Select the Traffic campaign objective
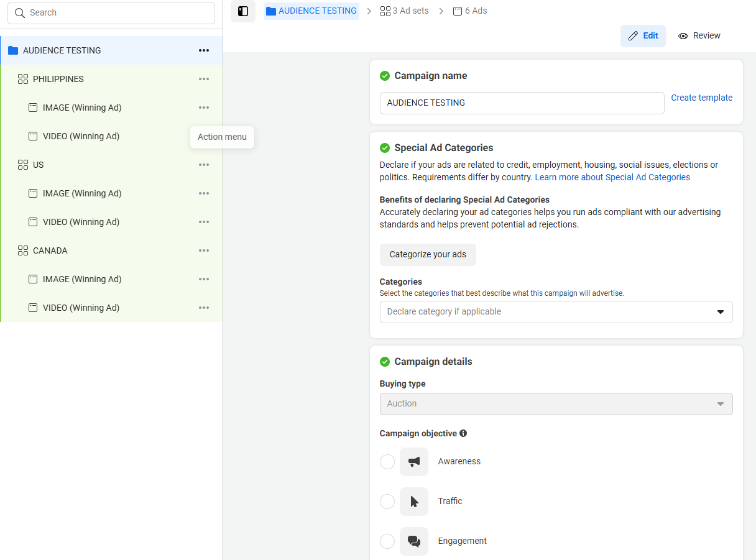 coord(387,502)
